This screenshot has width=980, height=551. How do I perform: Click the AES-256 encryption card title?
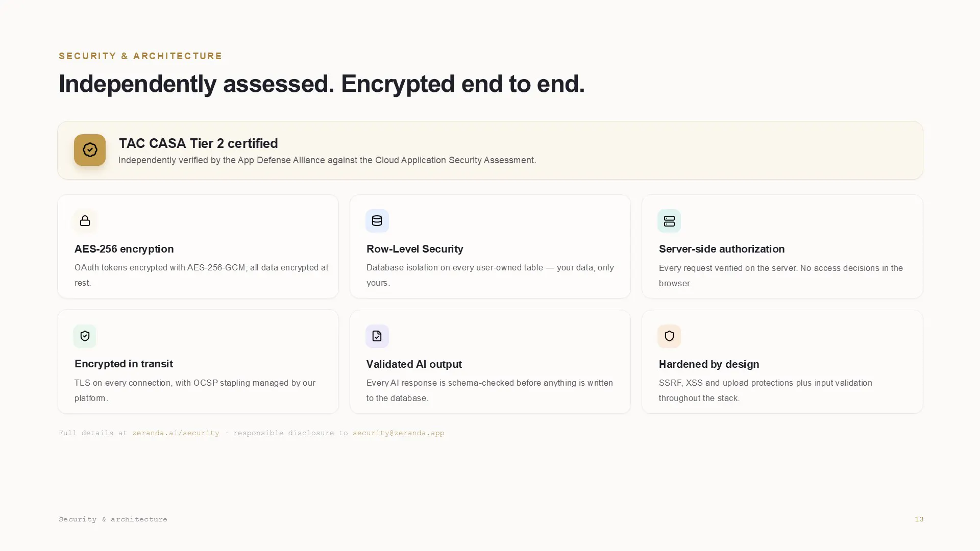[124, 249]
